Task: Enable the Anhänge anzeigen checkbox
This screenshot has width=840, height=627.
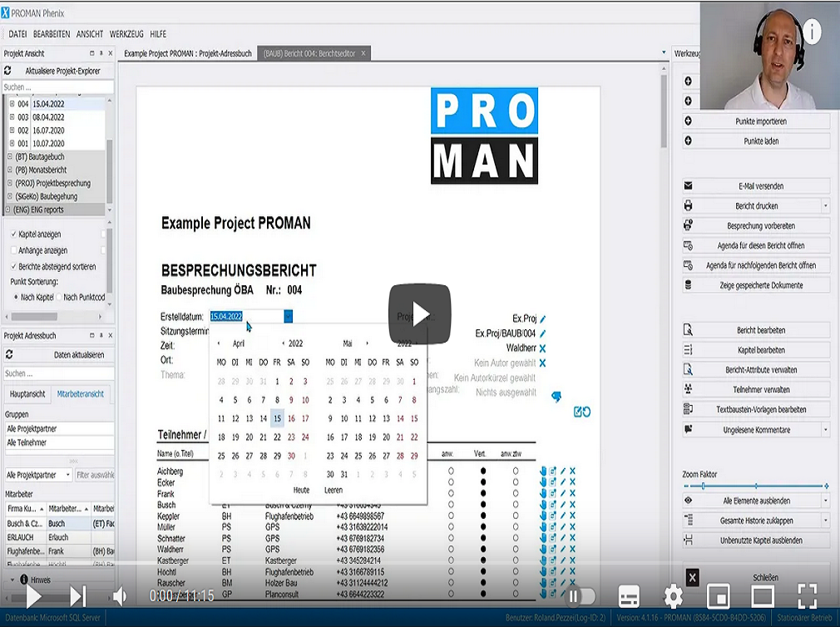Action: (13, 250)
